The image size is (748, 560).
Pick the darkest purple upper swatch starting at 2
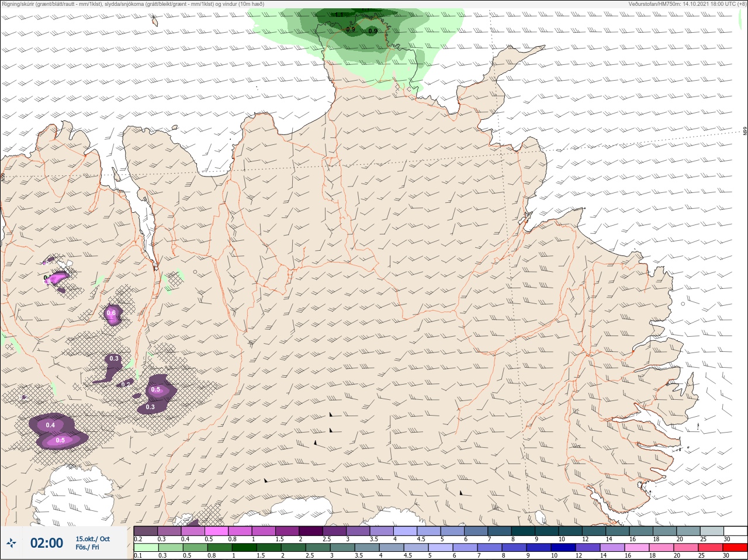click(311, 531)
